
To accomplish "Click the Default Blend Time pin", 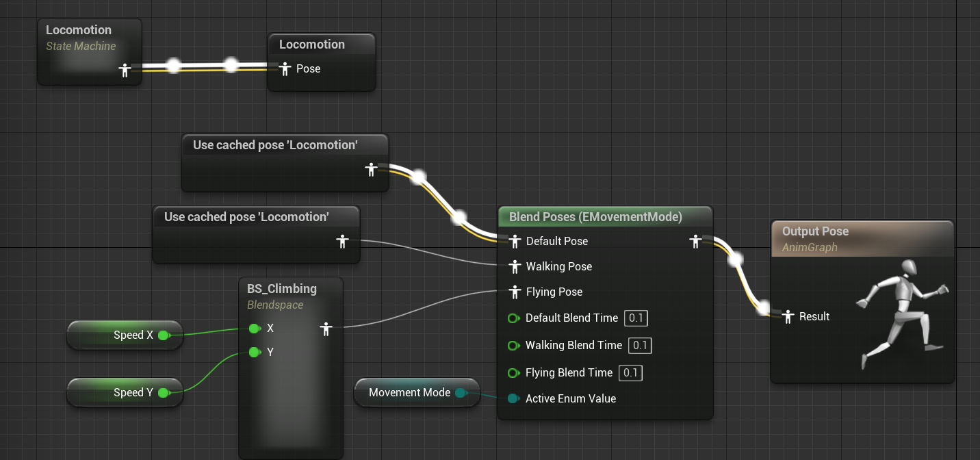I will click(513, 318).
